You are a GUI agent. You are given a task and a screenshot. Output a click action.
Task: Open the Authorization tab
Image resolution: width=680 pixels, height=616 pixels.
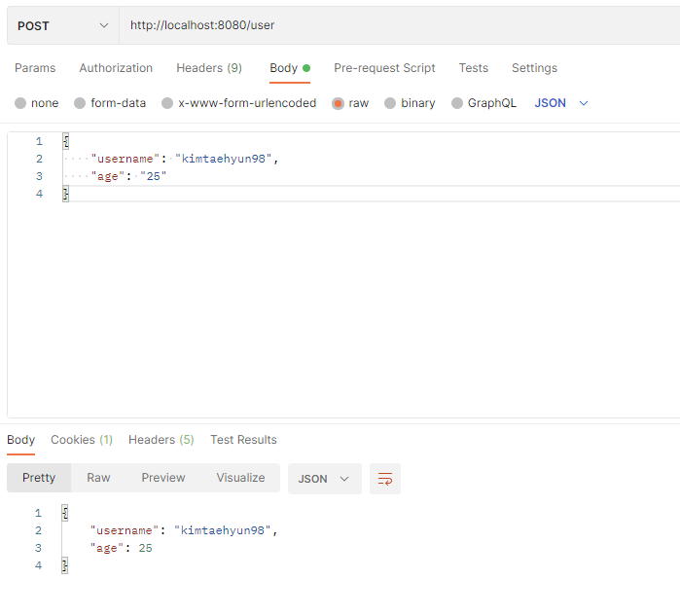[x=116, y=68]
